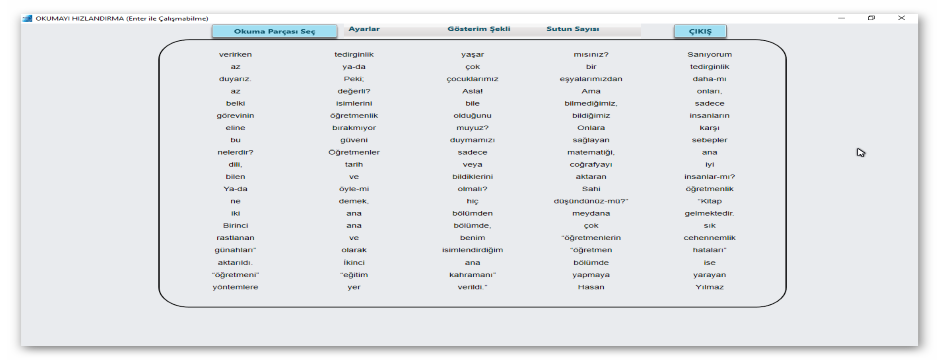The image size is (940, 360).
Task: Click the word "duymamızı"
Action: (x=472, y=140)
